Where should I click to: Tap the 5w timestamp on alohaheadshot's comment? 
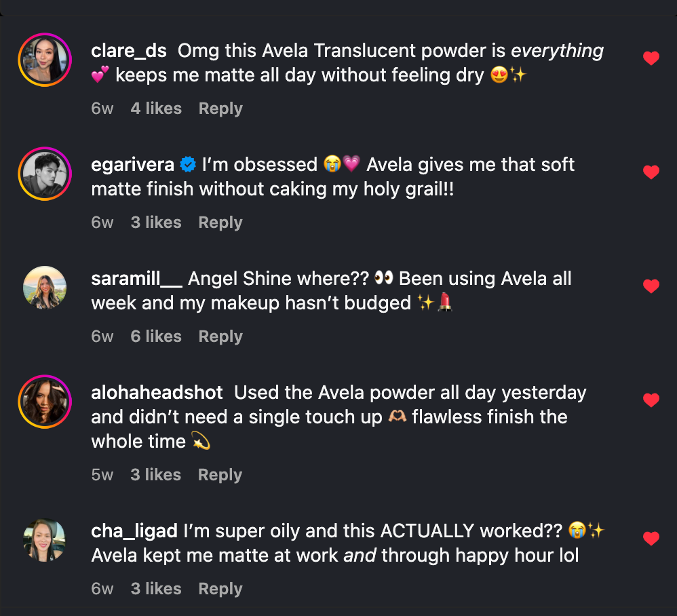coord(102,474)
